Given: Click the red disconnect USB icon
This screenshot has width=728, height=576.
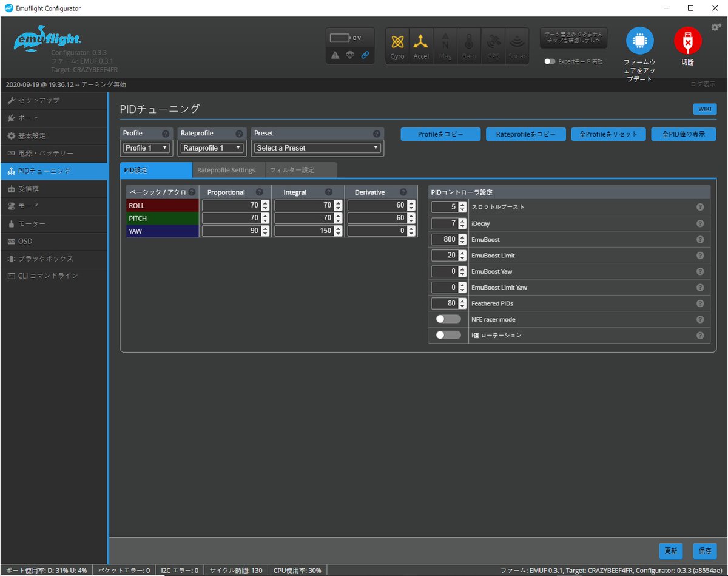Looking at the screenshot, I should click(687, 41).
